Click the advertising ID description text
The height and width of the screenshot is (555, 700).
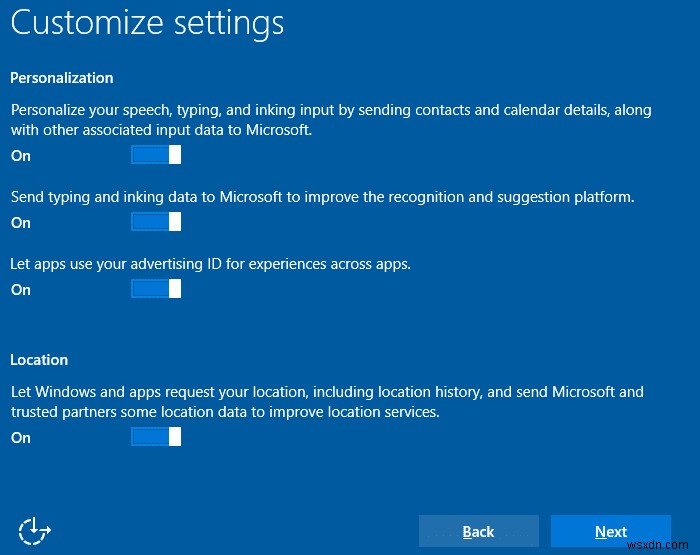(211, 264)
